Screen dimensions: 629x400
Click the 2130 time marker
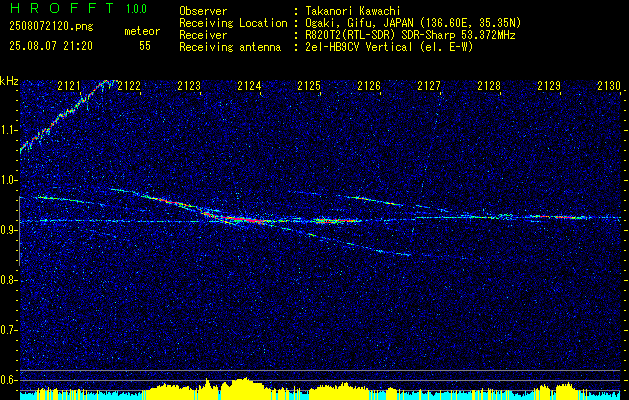pyautogui.click(x=609, y=85)
